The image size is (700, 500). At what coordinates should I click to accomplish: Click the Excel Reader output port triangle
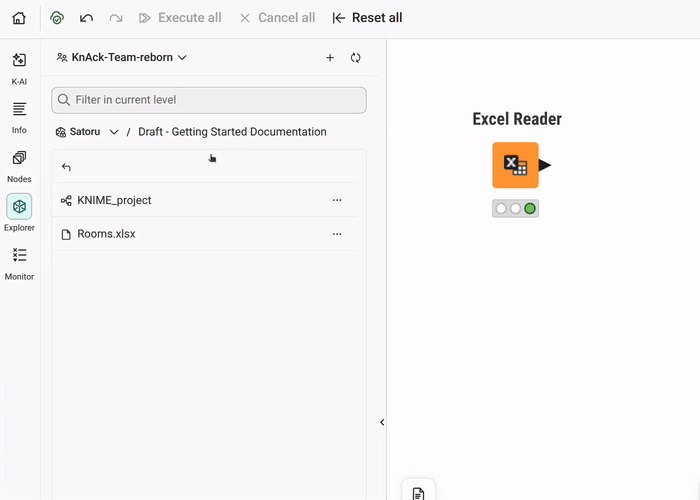[x=545, y=165]
